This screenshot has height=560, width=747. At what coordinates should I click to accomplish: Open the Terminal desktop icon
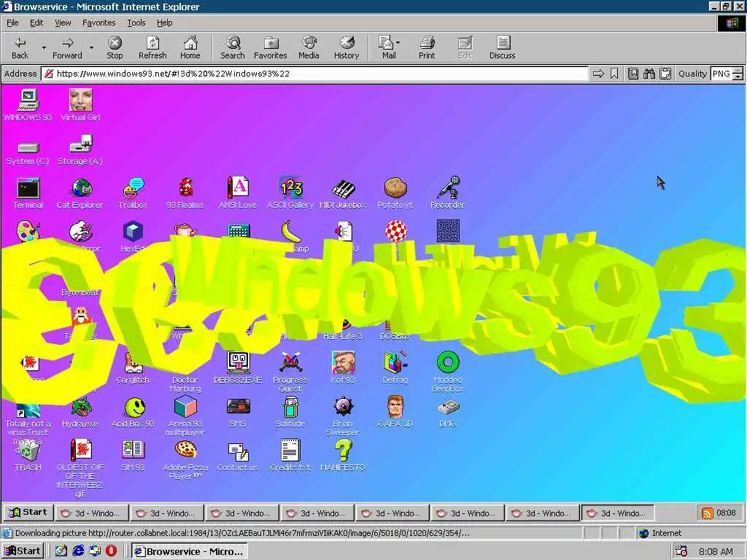tap(28, 192)
